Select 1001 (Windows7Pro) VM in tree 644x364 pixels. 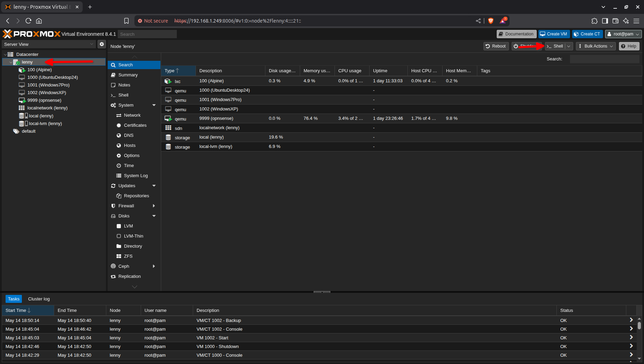click(x=48, y=85)
